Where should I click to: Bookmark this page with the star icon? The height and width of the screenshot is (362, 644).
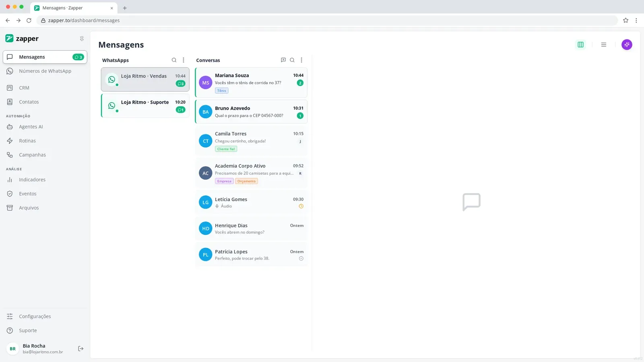tap(625, 21)
